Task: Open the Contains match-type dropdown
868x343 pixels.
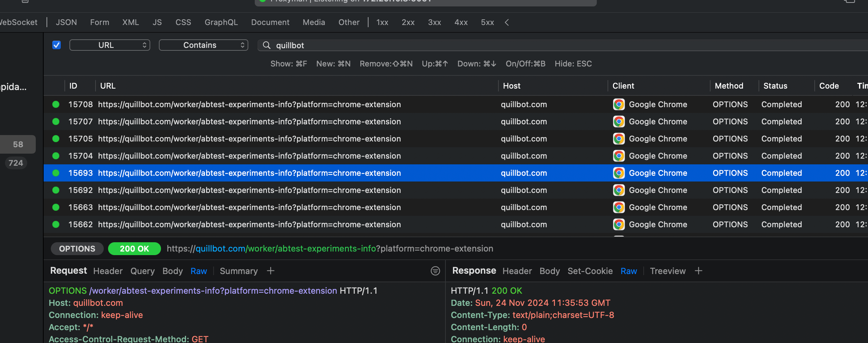Action: tap(203, 45)
